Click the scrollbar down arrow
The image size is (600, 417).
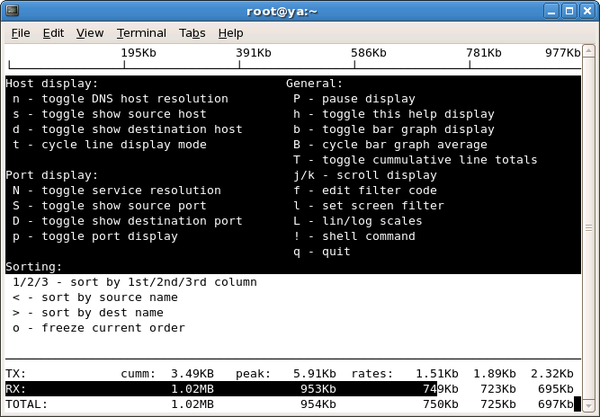point(589,405)
